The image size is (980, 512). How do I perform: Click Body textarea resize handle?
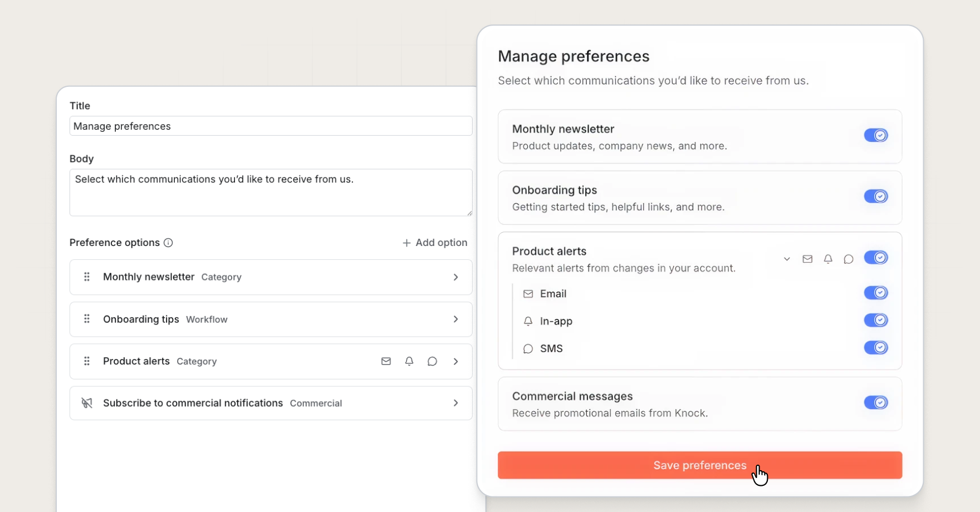pos(469,213)
